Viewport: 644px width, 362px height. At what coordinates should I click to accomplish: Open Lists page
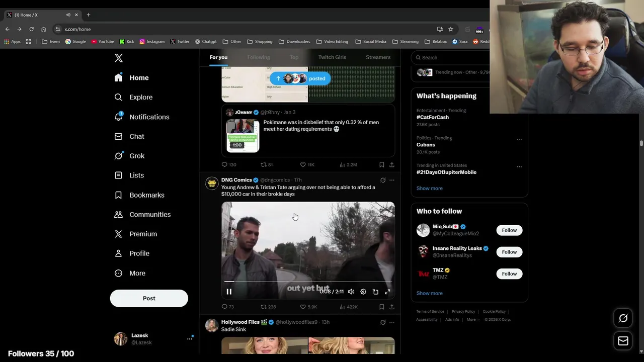pyautogui.click(x=129, y=175)
